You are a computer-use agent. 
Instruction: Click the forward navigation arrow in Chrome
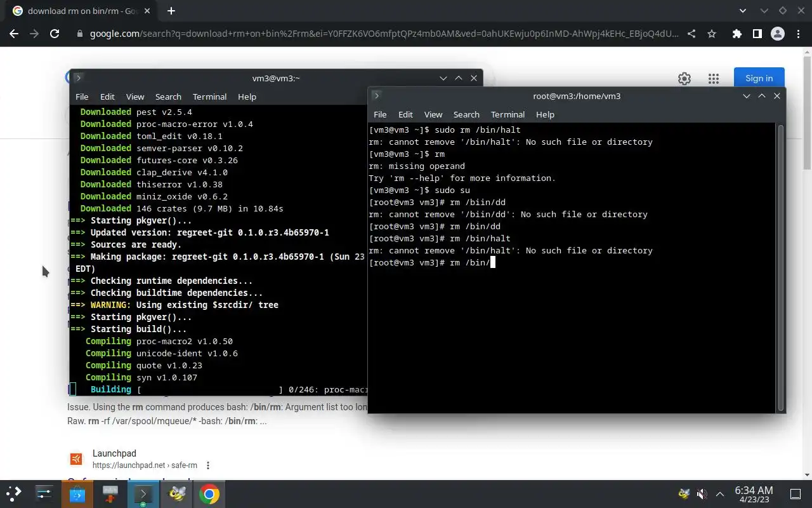click(x=34, y=34)
